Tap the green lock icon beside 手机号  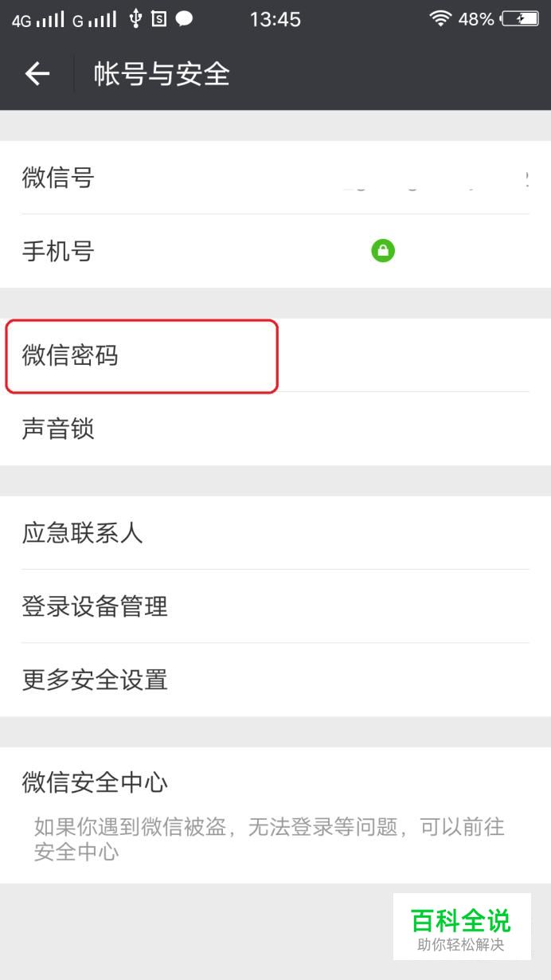(383, 251)
